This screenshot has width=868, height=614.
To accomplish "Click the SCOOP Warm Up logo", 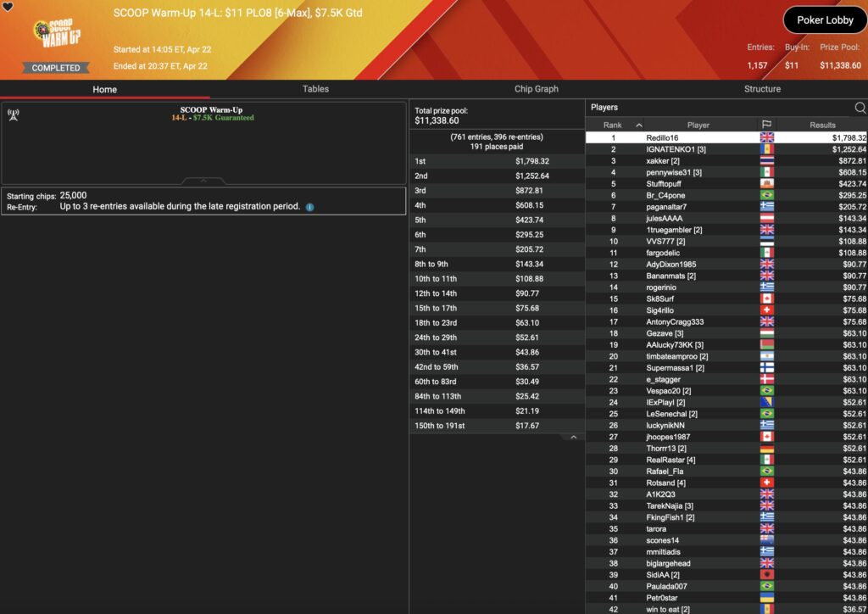I will (x=57, y=33).
